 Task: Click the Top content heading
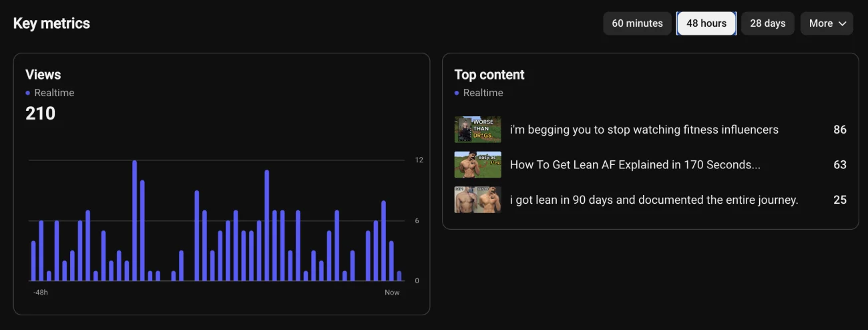click(x=489, y=75)
